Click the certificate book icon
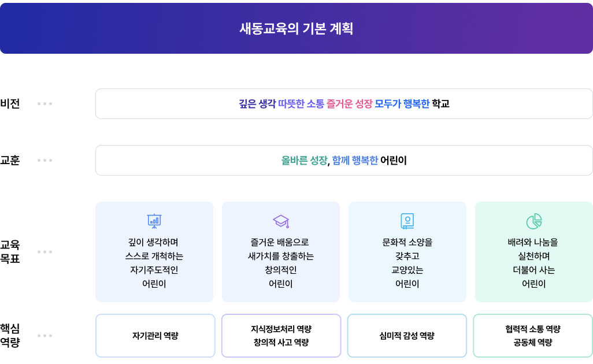Image resolution: width=593 pixels, height=364 pixels. tap(407, 221)
